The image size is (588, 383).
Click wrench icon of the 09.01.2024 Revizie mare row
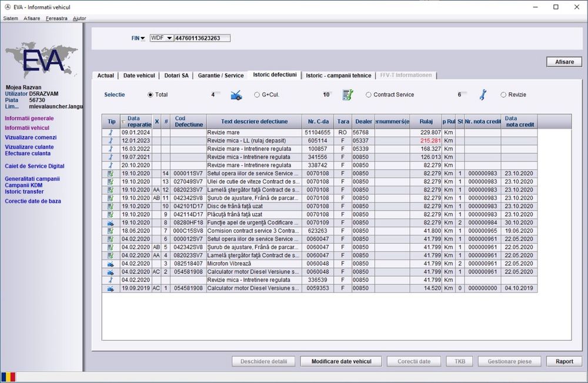pyautogui.click(x=111, y=133)
